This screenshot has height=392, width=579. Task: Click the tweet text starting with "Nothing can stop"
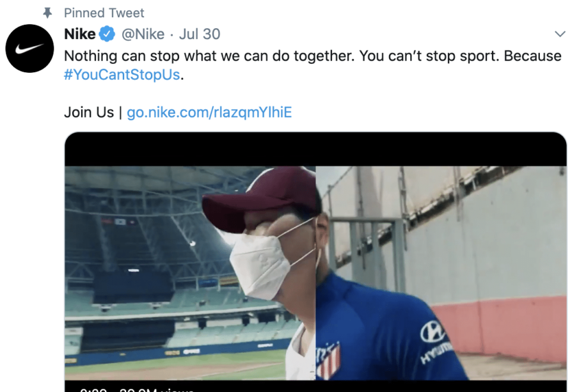click(x=312, y=56)
